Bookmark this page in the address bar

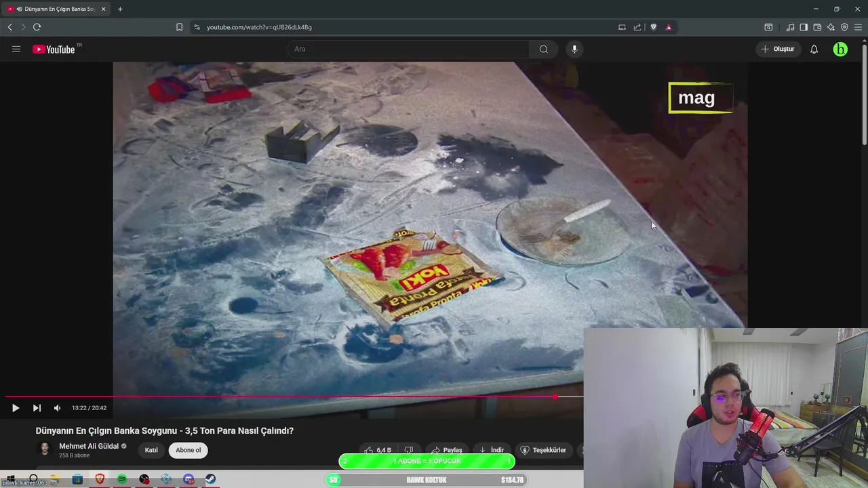[179, 27]
